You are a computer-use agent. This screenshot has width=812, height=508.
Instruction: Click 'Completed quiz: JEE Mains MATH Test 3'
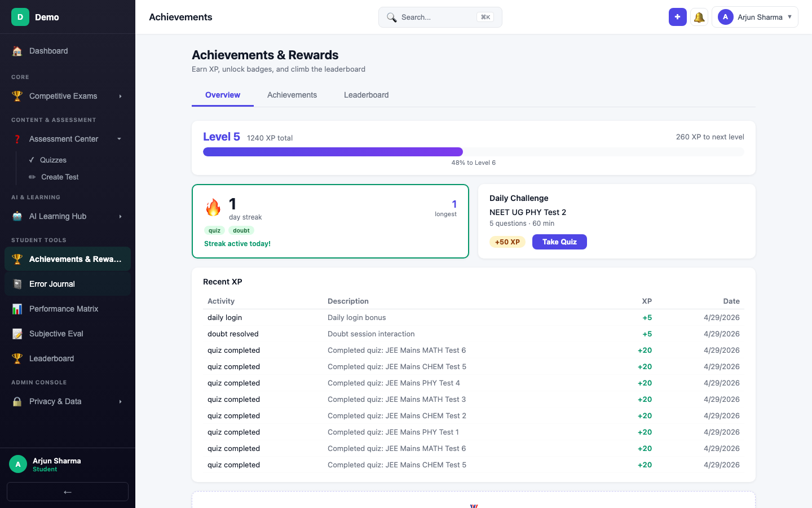point(397,400)
